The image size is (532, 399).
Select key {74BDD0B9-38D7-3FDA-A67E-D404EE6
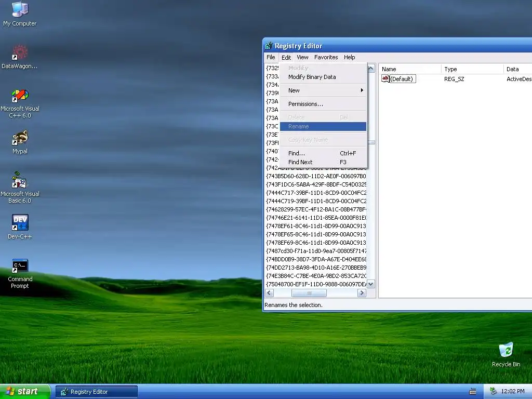coord(316,259)
